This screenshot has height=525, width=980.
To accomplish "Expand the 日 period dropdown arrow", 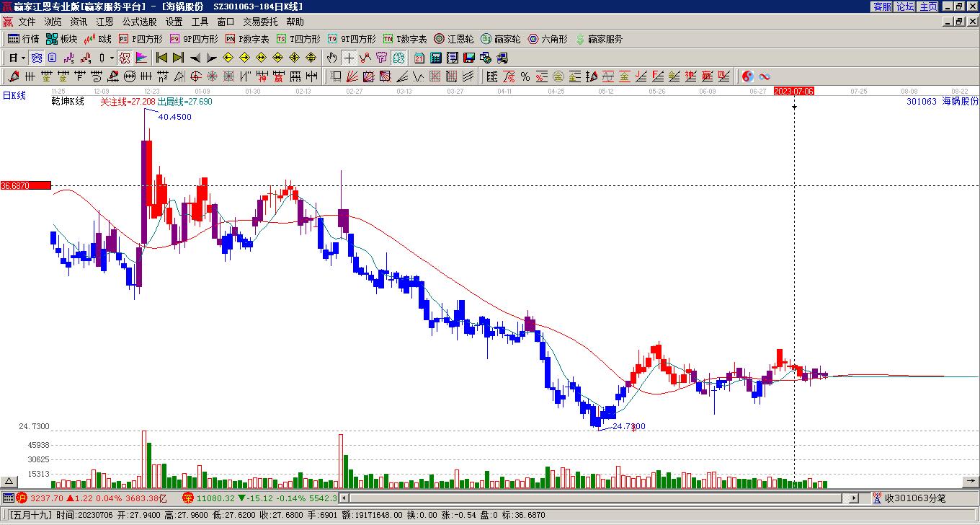I will click(x=23, y=58).
